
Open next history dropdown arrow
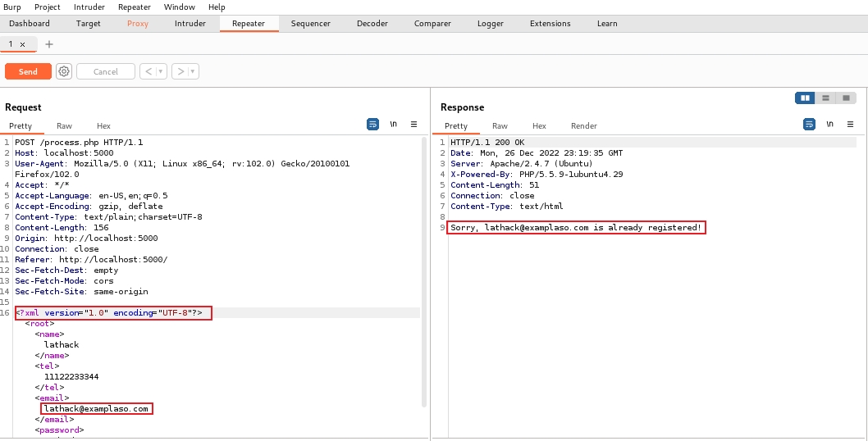tap(193, 71)
